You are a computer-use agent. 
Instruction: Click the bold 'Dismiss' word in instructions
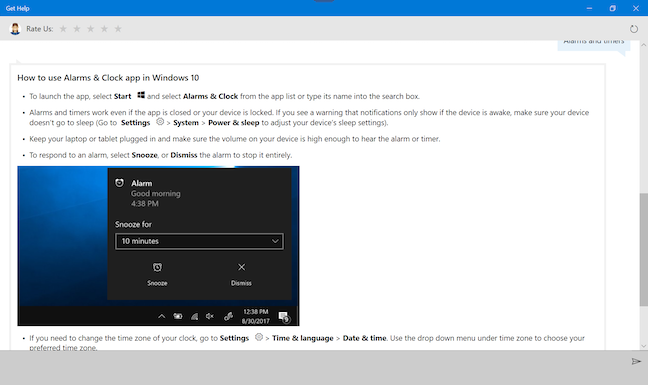[184, 155]
